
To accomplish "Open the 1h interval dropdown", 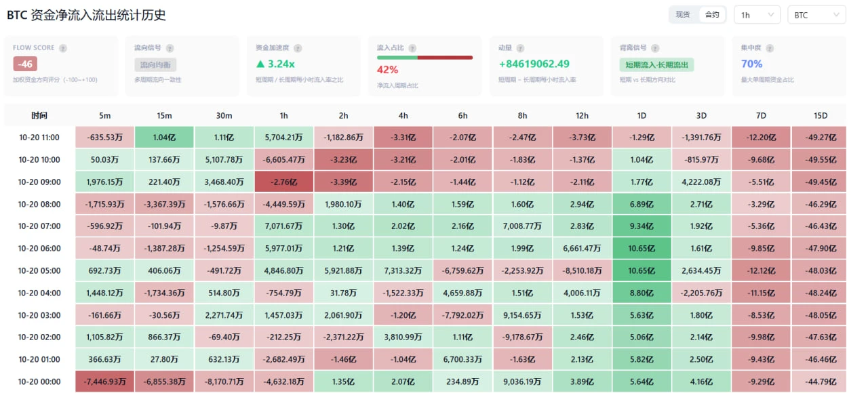I will tap(757, 15).
